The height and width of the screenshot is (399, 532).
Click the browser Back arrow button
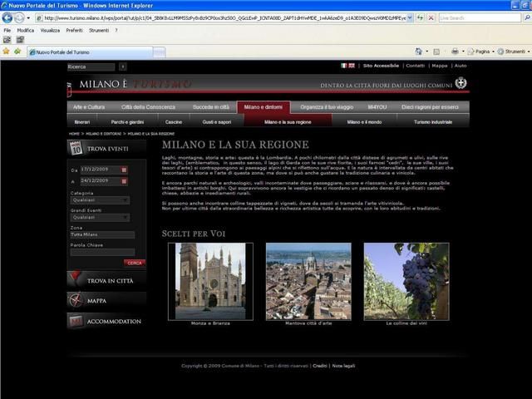point(7,17)
